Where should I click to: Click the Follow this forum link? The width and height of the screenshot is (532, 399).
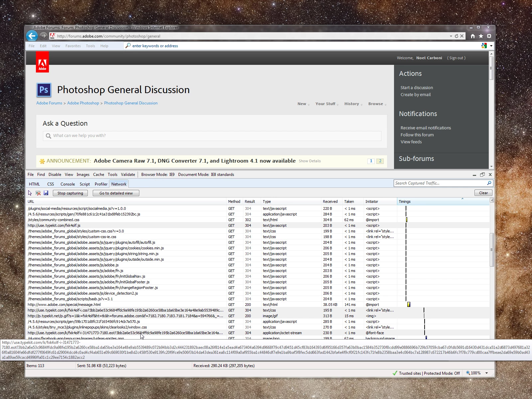point(417,135)
